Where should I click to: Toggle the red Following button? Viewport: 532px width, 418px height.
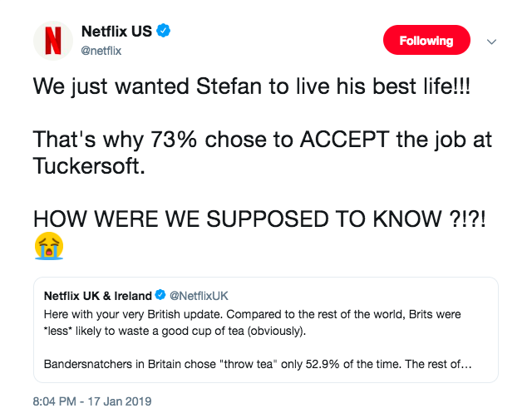coord(426,41)
